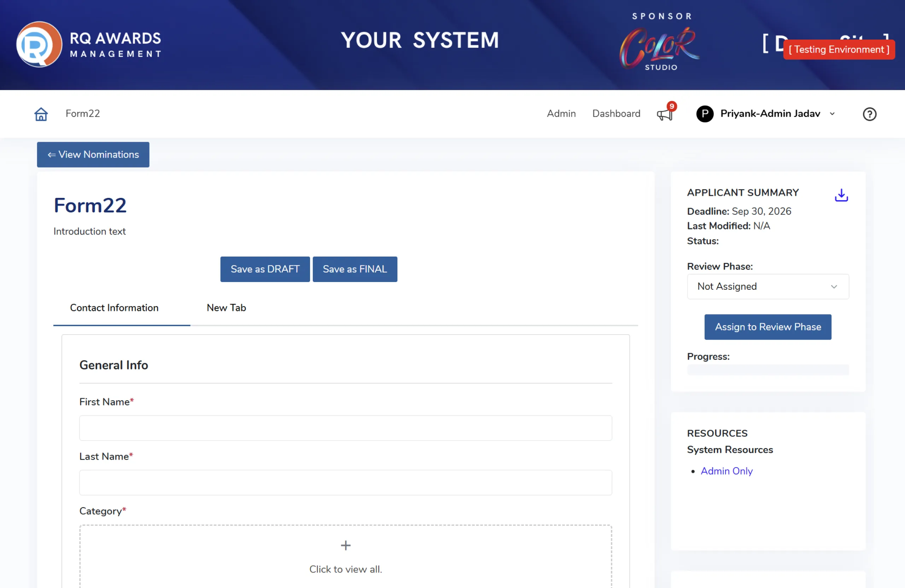
Task: Click the Progress bar
Action: [x=767, y=370]
